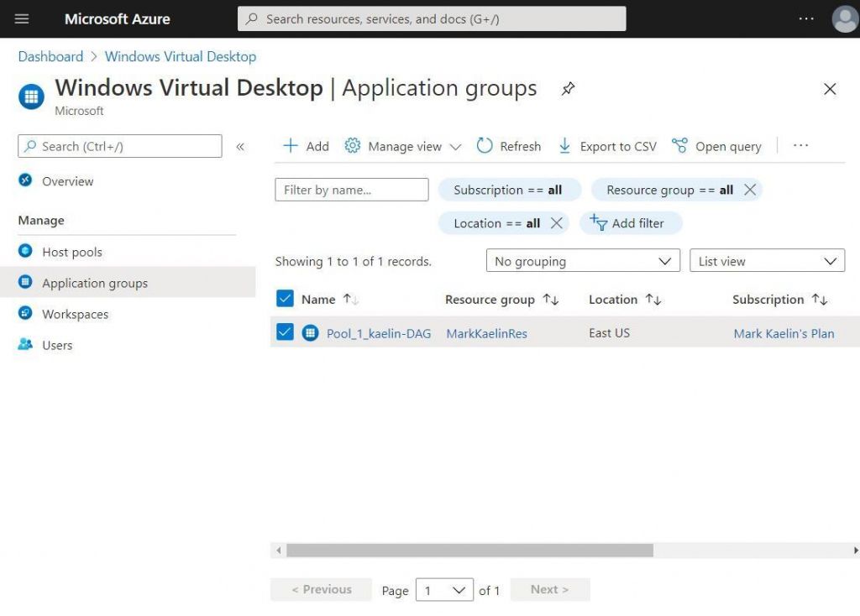This screenshot has height=616, width=860.
Task: Open the MarkKaelinRes resource group link
Action: tap(486, 332)
